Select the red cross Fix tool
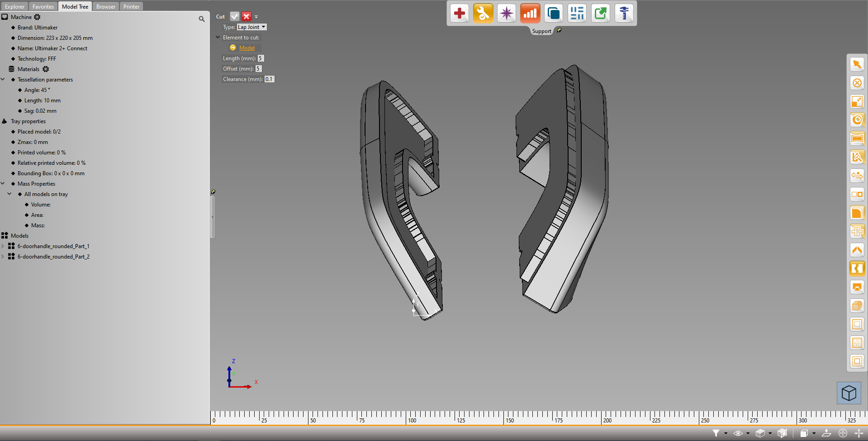This screenshot has width=868, height=441. coord(459,13)
